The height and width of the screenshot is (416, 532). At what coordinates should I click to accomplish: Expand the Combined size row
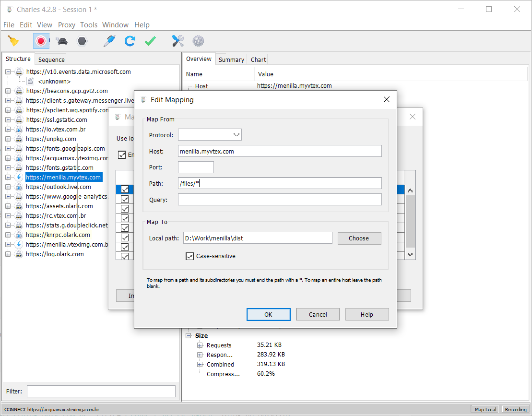(x=200, y=365)
